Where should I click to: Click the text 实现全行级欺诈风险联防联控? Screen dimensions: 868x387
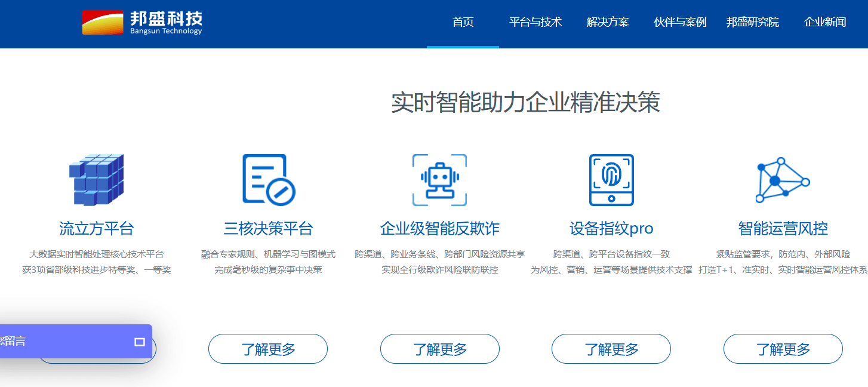[x=440, y=270]
